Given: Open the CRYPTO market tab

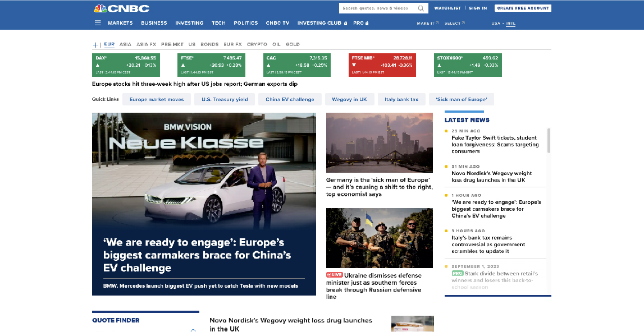Looking at the screenshot, I should pos(257,44).
